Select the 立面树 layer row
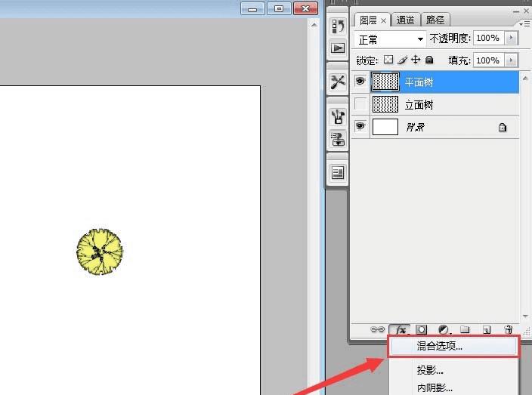 [435, 104]
